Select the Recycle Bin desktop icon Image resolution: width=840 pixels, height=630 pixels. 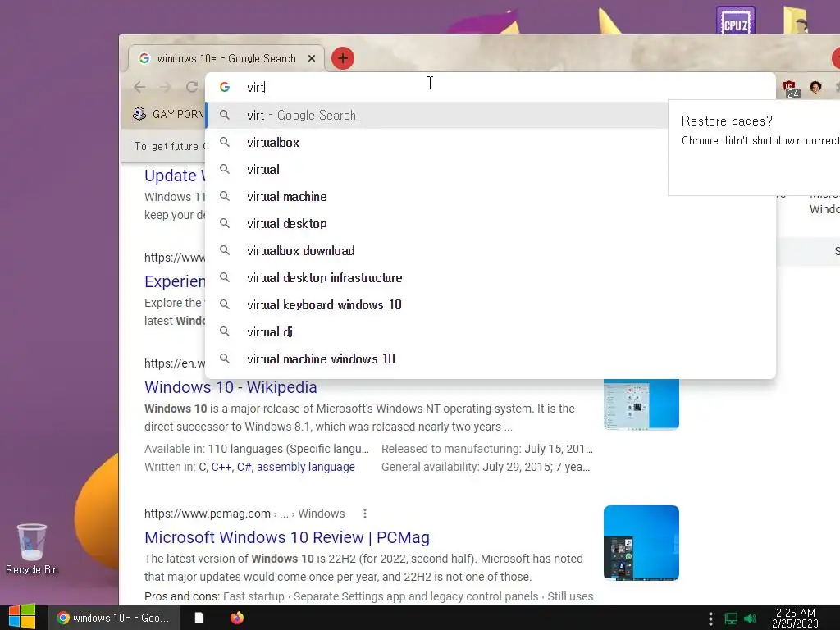point(32,549)
